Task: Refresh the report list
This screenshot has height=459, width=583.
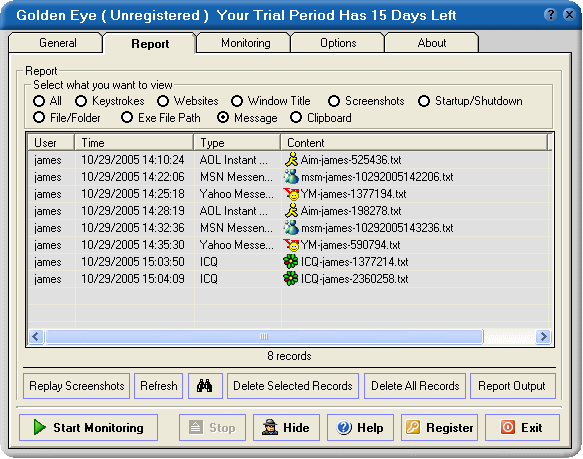Action: [159, 386]
